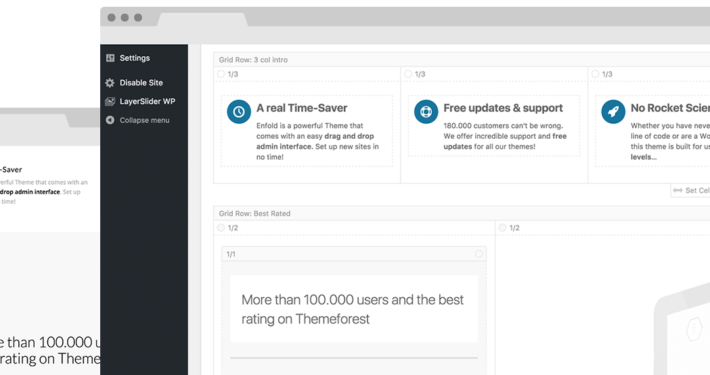Toggle the left 1/2 column radio circle

[221, 228]
